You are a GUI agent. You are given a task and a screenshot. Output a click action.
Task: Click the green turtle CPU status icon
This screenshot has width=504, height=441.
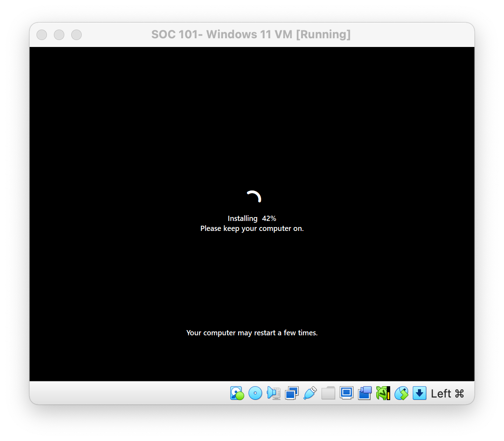coord(383,393)
